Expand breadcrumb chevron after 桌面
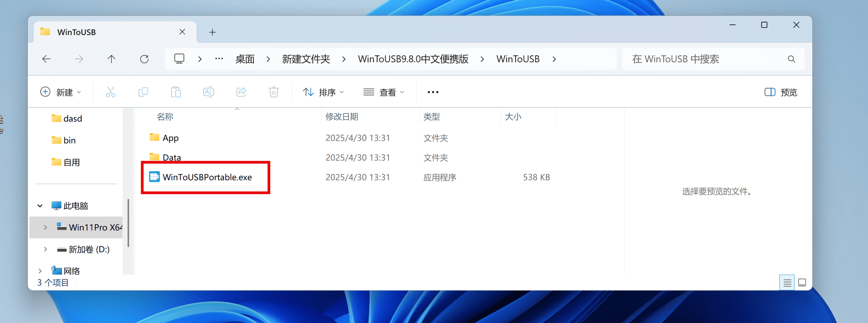Image resolution: width=868 pixels, height=323 pixels. click(x=268, y=59)
